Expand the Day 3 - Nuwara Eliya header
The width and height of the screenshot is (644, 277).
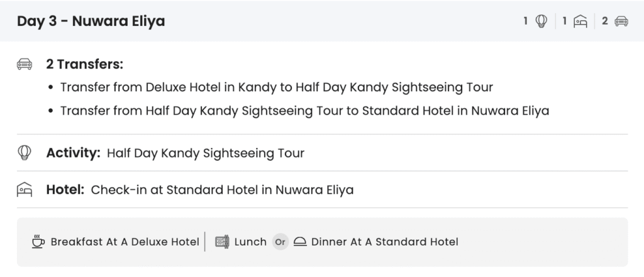tap(91, 21)
